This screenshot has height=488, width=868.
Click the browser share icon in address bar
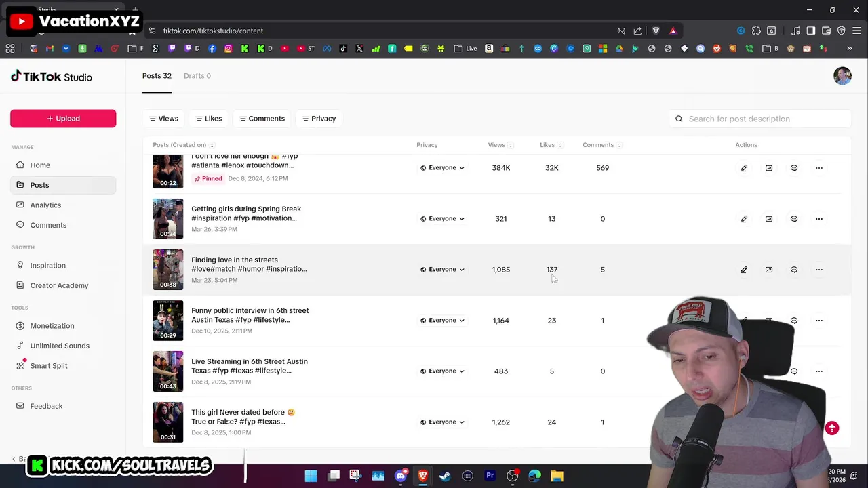(637, 30)
